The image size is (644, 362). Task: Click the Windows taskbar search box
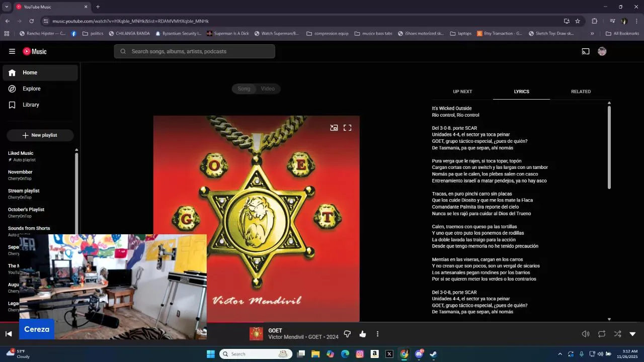click(256, 354)
